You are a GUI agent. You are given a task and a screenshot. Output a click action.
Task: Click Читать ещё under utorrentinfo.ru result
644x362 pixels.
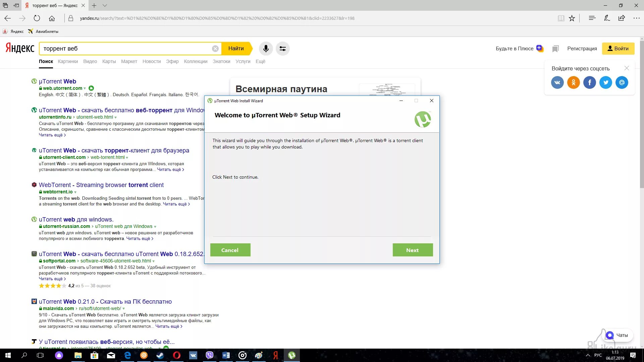click(x=52, y=135)
